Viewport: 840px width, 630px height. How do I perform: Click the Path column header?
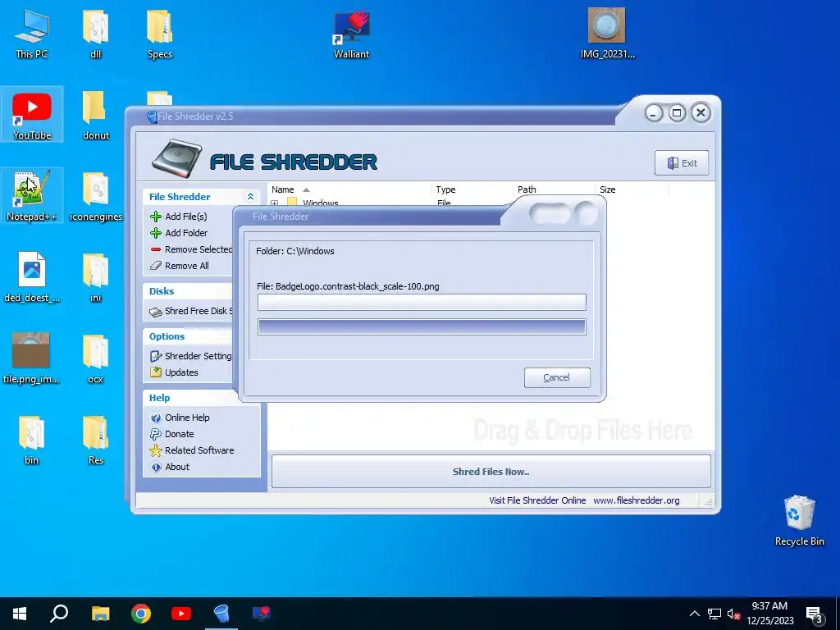pyautogui.click(x=554, y=189)
